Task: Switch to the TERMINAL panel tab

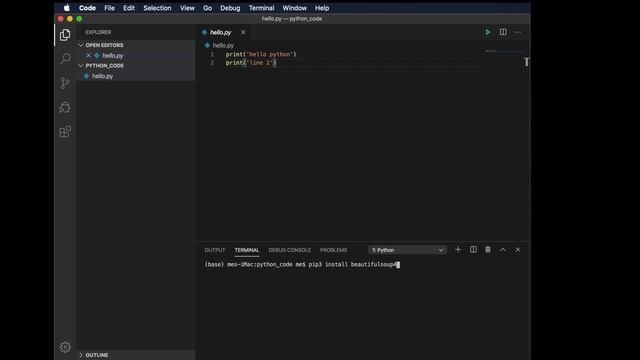Action: [x=247, y=250]
